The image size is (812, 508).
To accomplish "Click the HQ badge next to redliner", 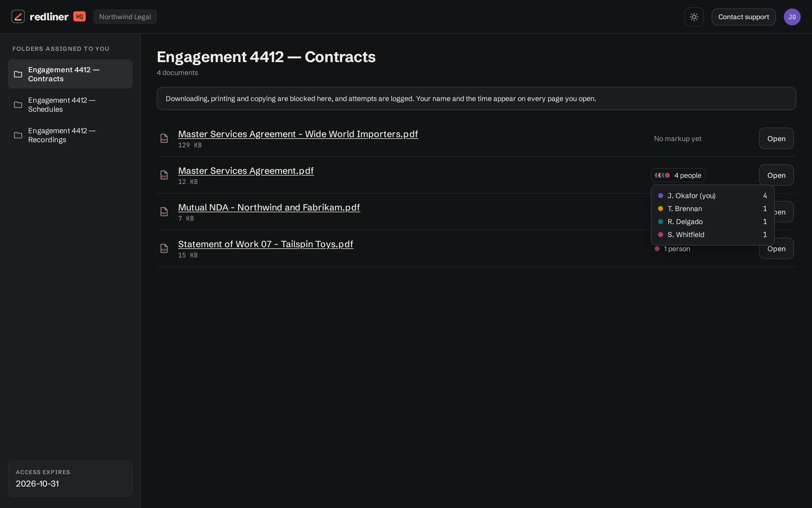I will pyautogui.click(x=80, y=16).
